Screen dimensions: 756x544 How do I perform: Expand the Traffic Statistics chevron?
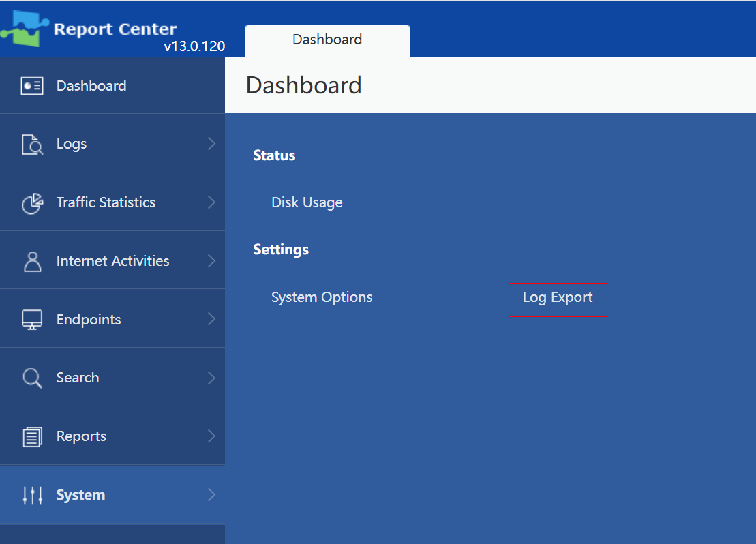click(211, 202)
